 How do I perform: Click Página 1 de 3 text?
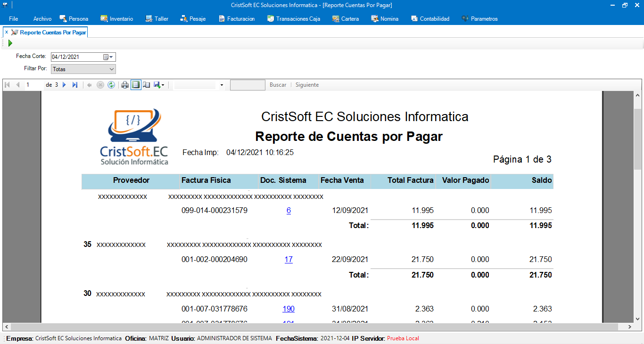click(x=522, y=159)
